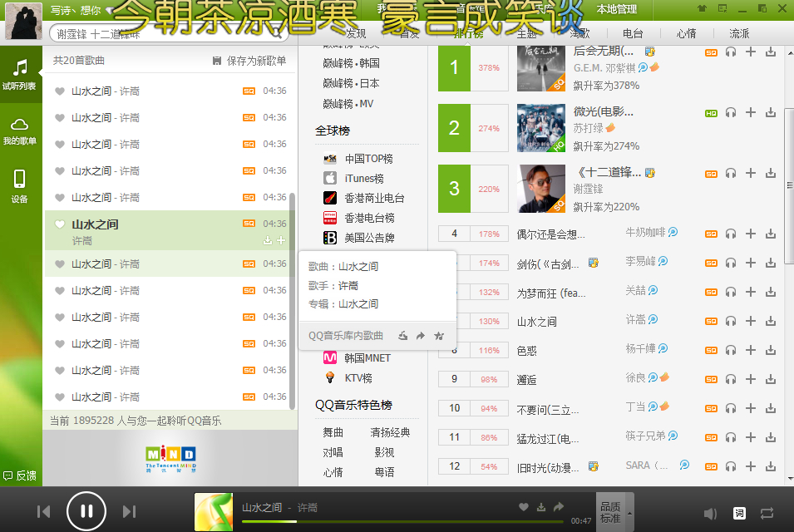Download the highlighted 山水之间 playlist track
The width and height of the screenshot is (794, 532).
click(268, 240)
